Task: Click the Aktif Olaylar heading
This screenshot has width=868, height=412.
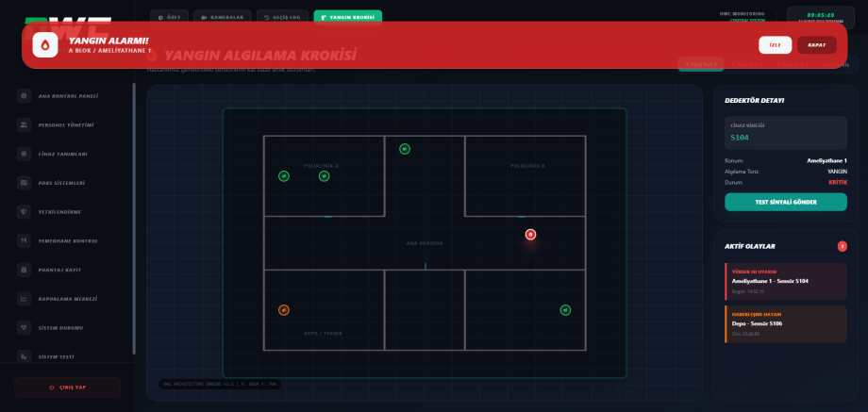Action: pyautogui.click(x=749, y=247)
